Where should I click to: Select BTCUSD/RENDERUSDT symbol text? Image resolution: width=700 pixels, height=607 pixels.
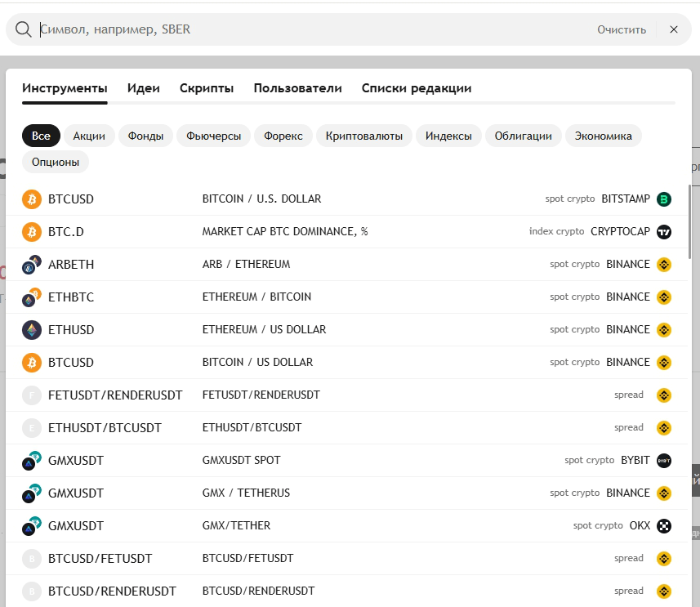[x=112, y=591]
